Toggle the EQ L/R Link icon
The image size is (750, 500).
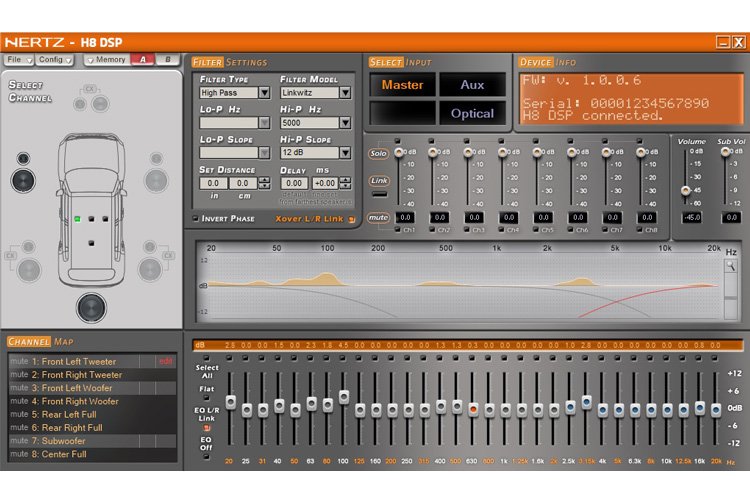pyautogui.click(x=206, y=427)
